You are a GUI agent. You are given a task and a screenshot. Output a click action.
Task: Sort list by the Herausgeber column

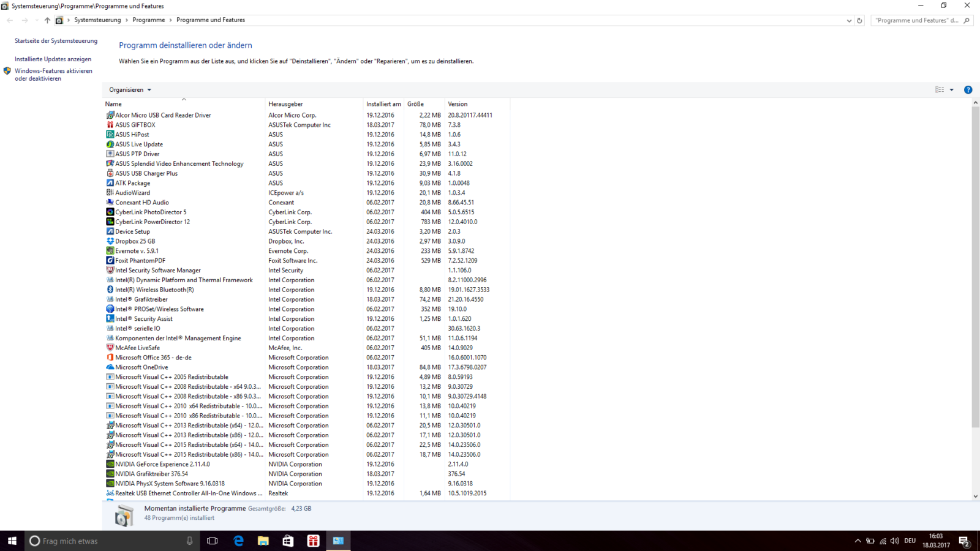[285, 104]
